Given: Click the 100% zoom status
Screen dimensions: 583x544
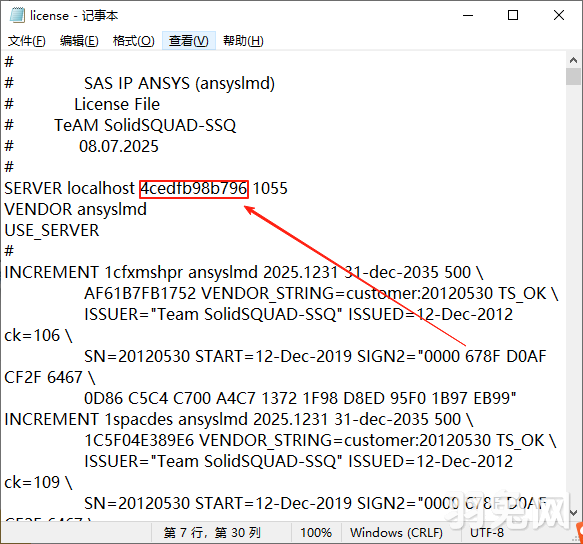Looking at the screenshot, I should click(316, 533).
